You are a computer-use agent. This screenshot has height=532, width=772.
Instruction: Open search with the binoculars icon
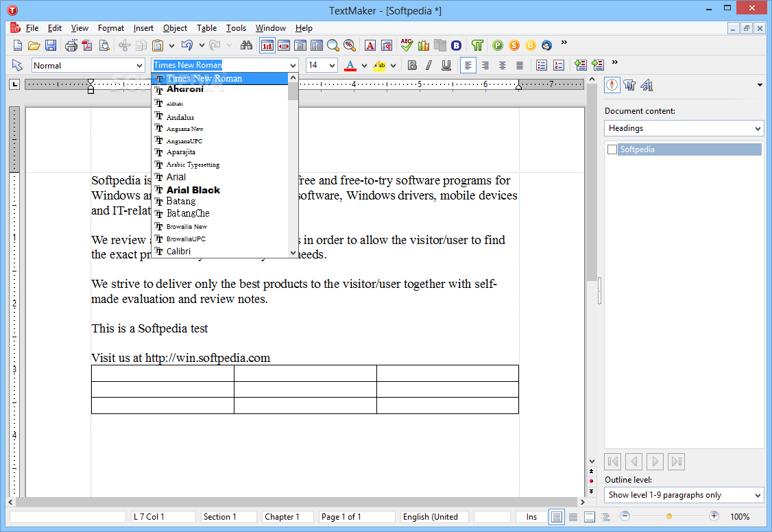coord(246,46)
